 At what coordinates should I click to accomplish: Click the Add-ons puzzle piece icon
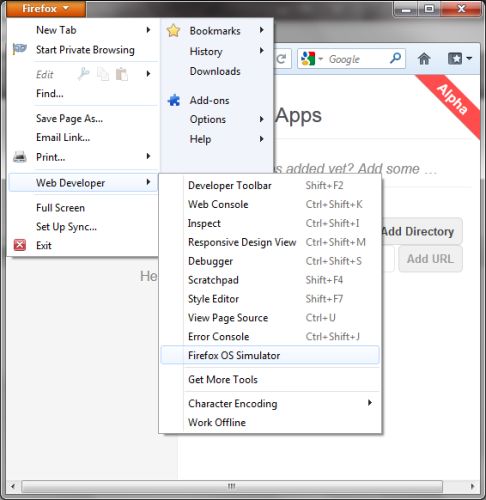[174, 100]
